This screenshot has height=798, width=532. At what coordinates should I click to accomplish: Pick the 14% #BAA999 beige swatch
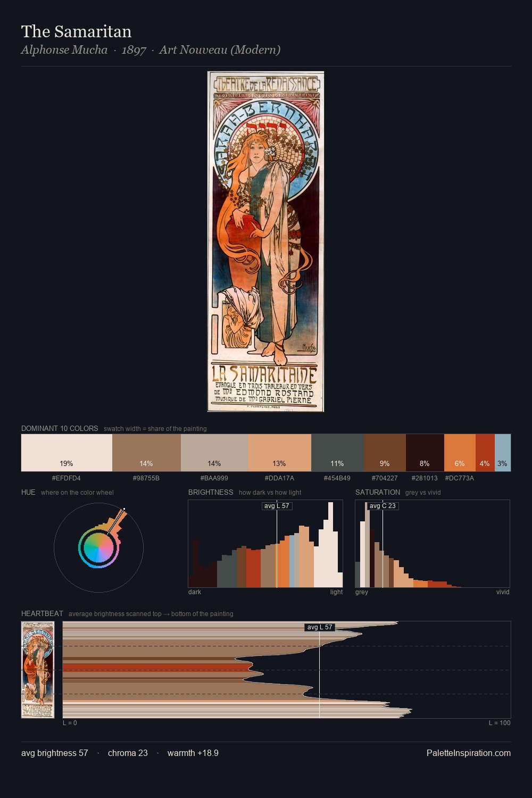(214, 453)
